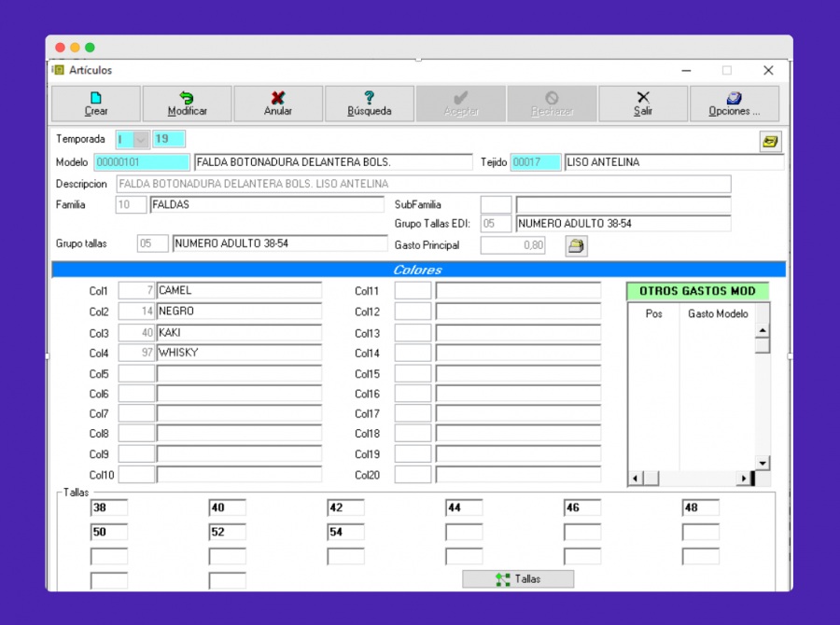Click the yellow card icon beside Temporada row
Image resolution: width=840 pixels, height=625 pixels.
coord(770,142)
